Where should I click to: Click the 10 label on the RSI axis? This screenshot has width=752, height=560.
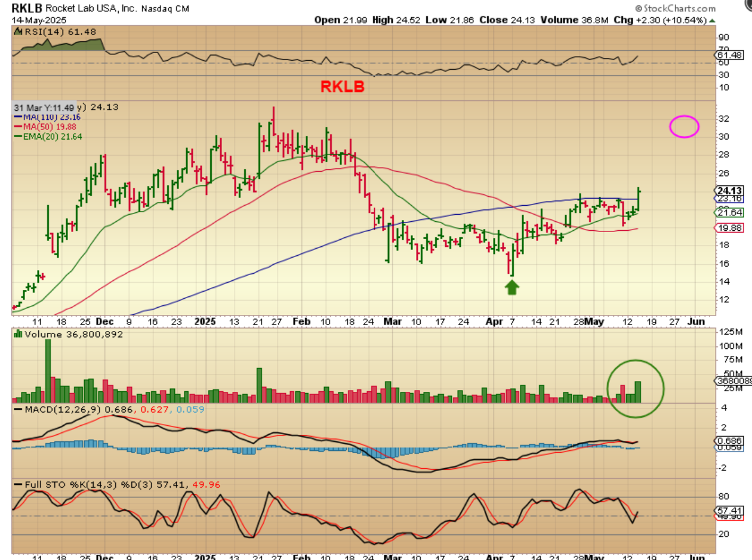pyautogui.click(x=725, y=87)
